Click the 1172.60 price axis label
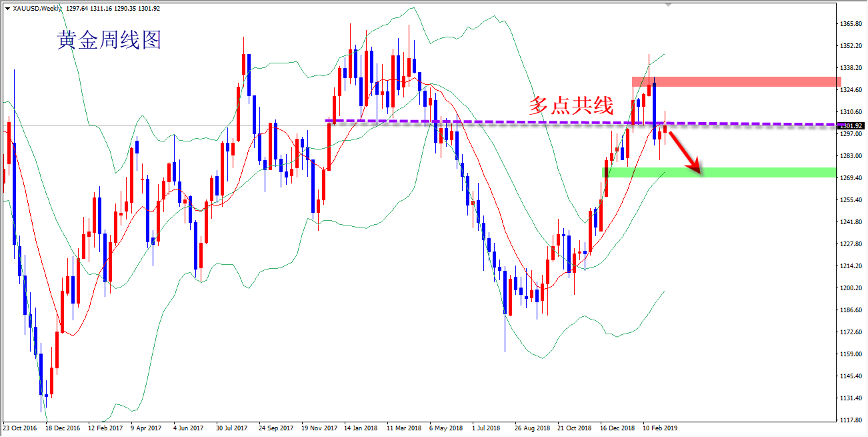This screenshot has height=437, width=868. click(851, 332)
